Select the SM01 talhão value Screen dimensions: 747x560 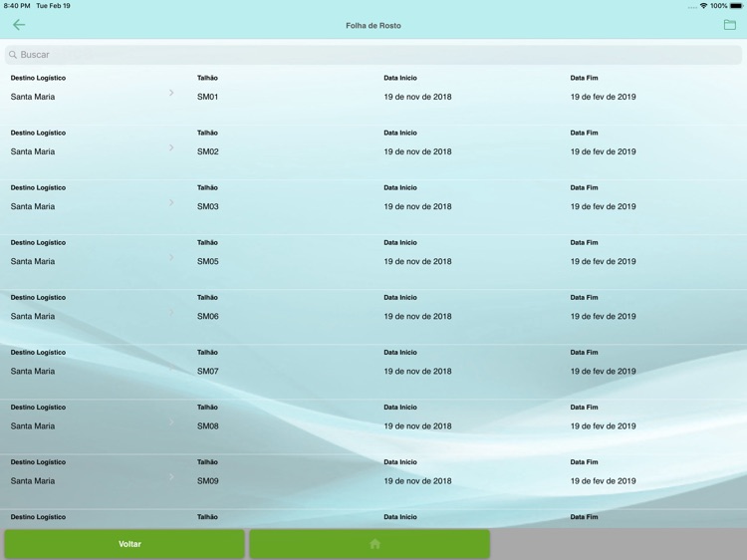click(x=208, y=97)
